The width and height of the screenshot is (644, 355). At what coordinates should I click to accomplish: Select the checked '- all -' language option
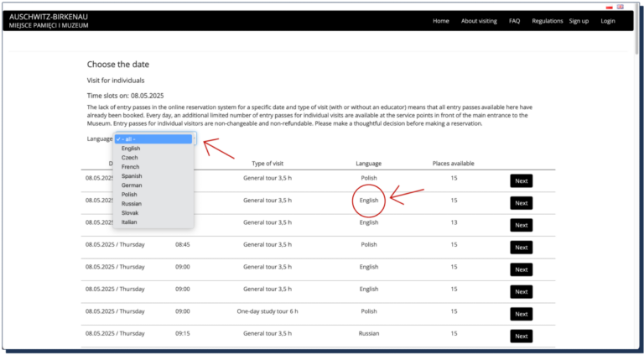coord(154,138)
